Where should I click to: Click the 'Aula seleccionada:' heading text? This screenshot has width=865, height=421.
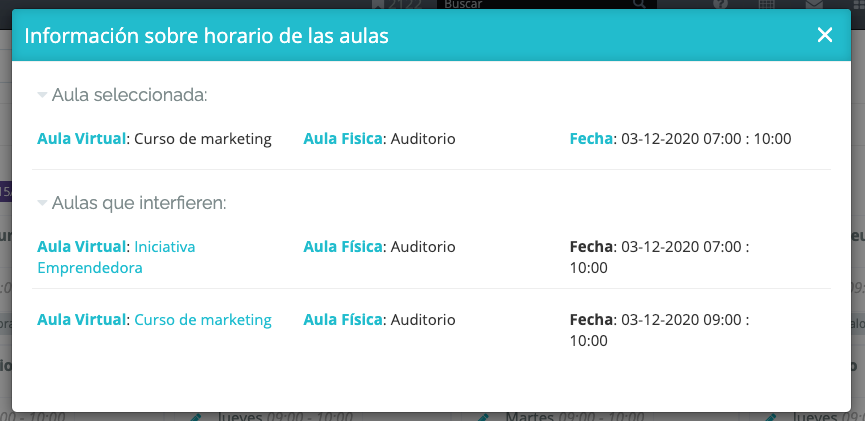coord(130,95)
